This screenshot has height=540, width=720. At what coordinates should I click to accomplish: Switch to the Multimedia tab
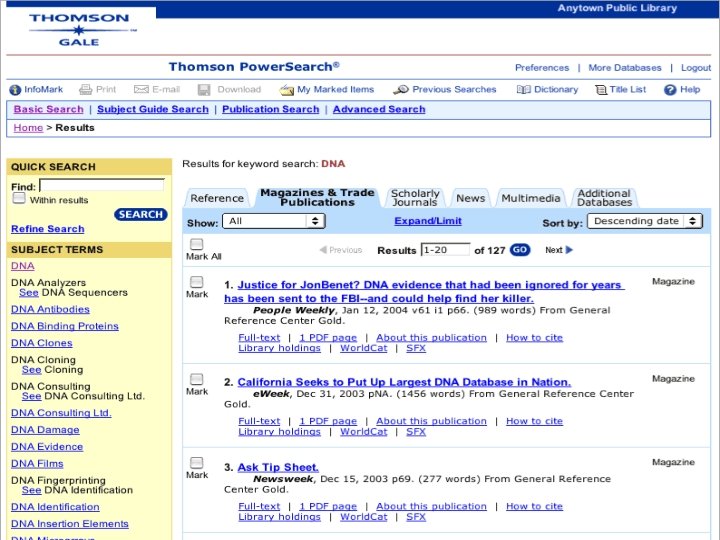click(530, 198)
